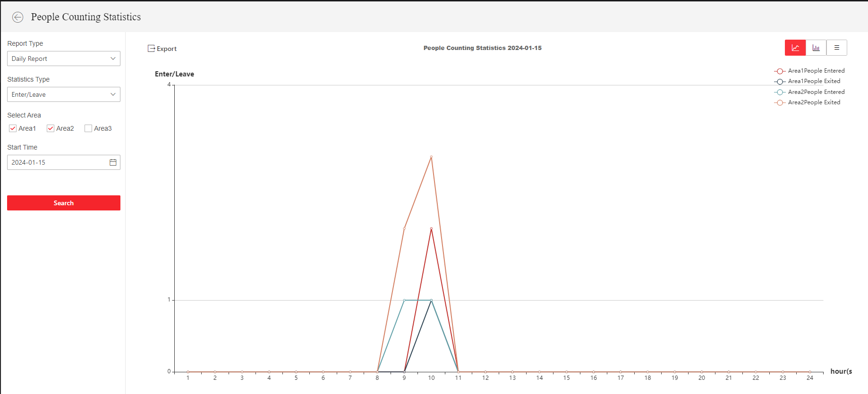The height and width of the screenshot is (394, 868).
Task: Click the Enter/Leave dropdown chevron
Action: click(x=113, y=94)
